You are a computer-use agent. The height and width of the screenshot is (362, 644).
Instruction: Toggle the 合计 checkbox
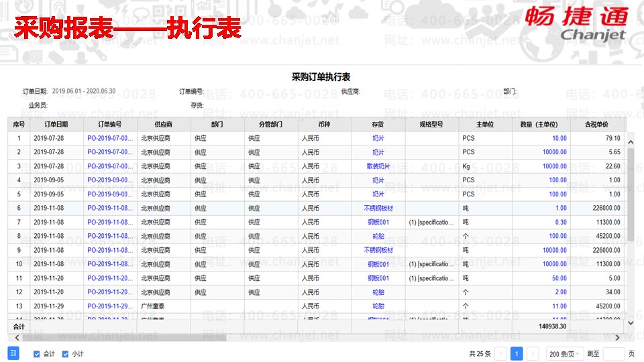point(36,354)
